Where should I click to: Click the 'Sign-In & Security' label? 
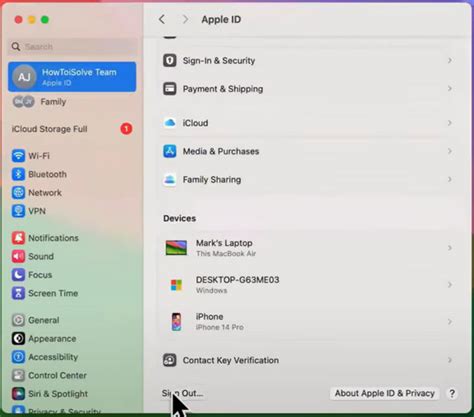point(219,61)
